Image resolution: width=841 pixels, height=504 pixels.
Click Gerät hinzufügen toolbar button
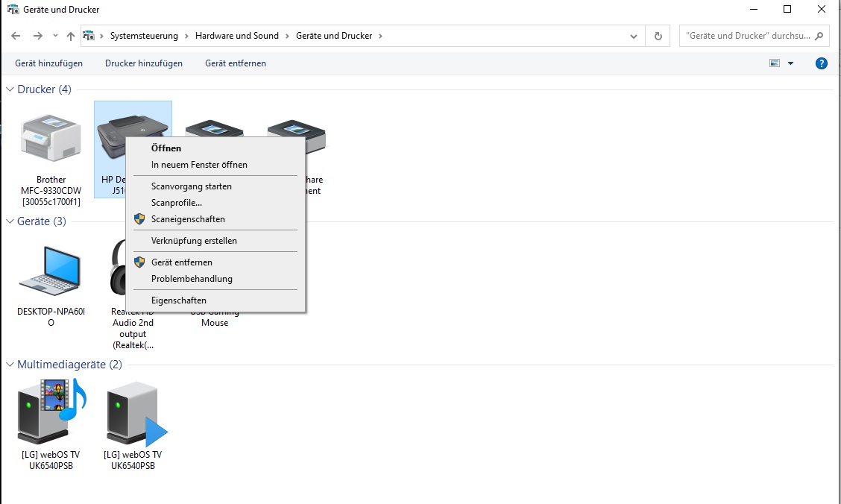[48, 63]
